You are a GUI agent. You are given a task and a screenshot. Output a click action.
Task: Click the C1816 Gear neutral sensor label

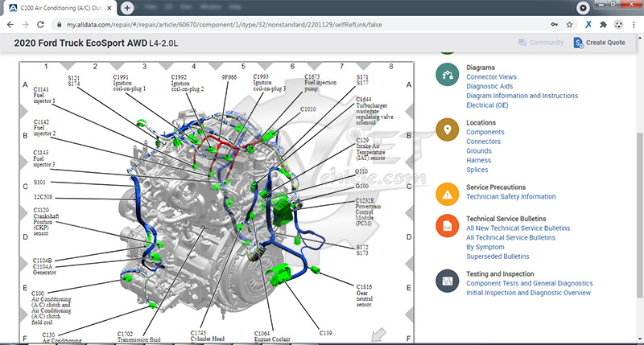(x=364, y=295)
